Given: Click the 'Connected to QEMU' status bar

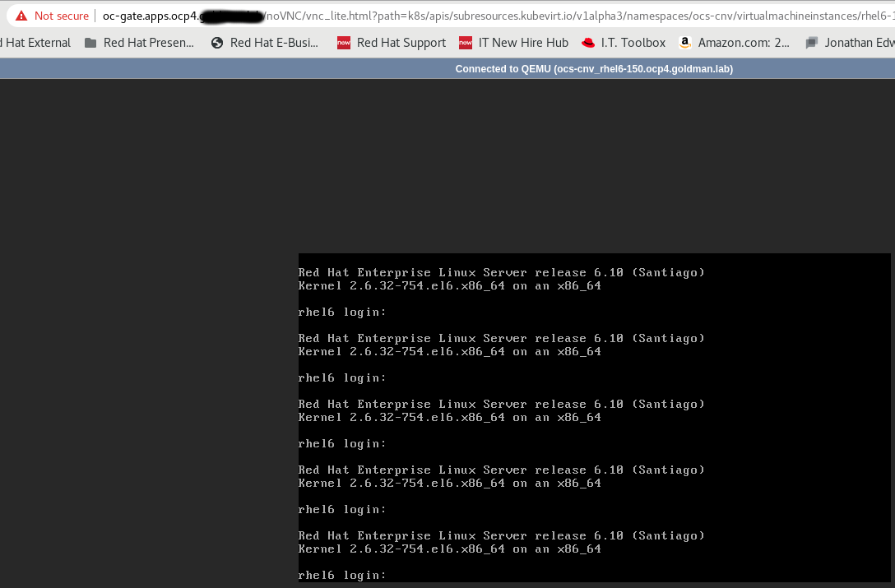Looking at the screenshot, I should (x=596, y=69).
